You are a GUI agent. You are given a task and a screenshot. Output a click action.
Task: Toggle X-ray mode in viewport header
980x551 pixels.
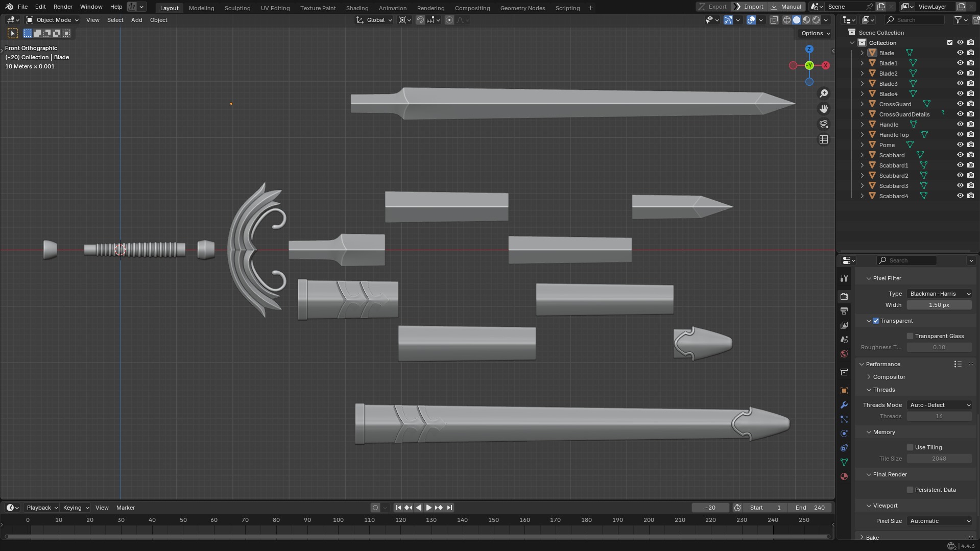(774, 20)
